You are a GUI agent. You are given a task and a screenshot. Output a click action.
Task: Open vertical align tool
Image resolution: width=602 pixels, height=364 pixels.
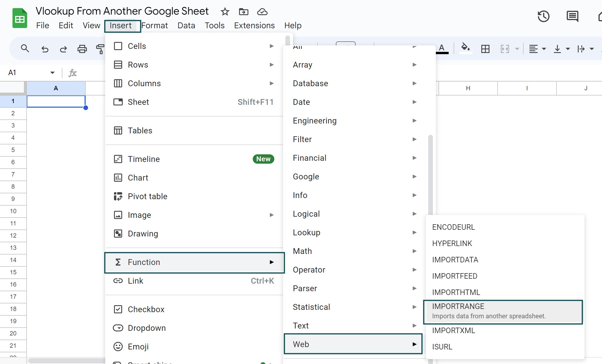click(x=557, y=49)
